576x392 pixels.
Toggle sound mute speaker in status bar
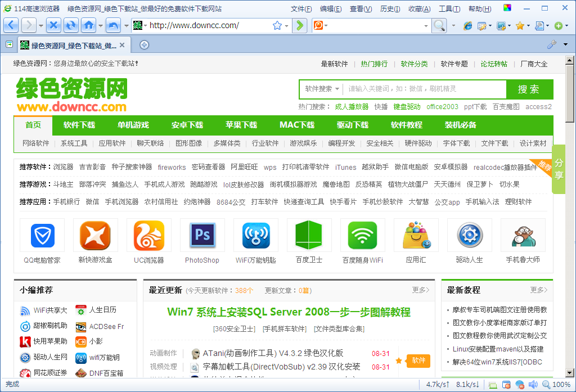coord(532,385)
